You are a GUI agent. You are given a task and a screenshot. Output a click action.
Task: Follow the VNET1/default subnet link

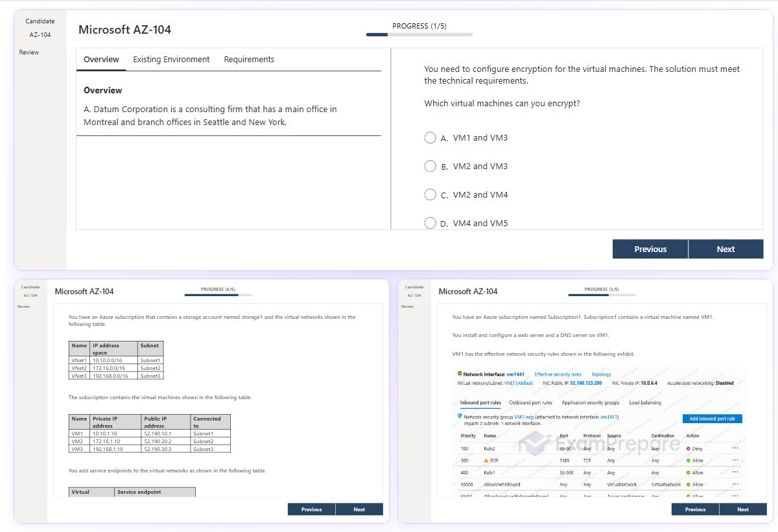pos(518,383)
